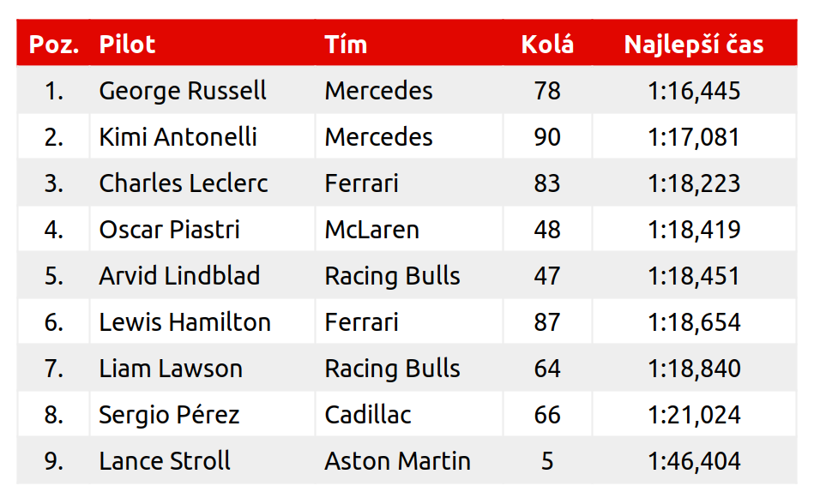814x504 pixels.
Task: Click the Kolá column header
Action: click(x=547, y=45)
